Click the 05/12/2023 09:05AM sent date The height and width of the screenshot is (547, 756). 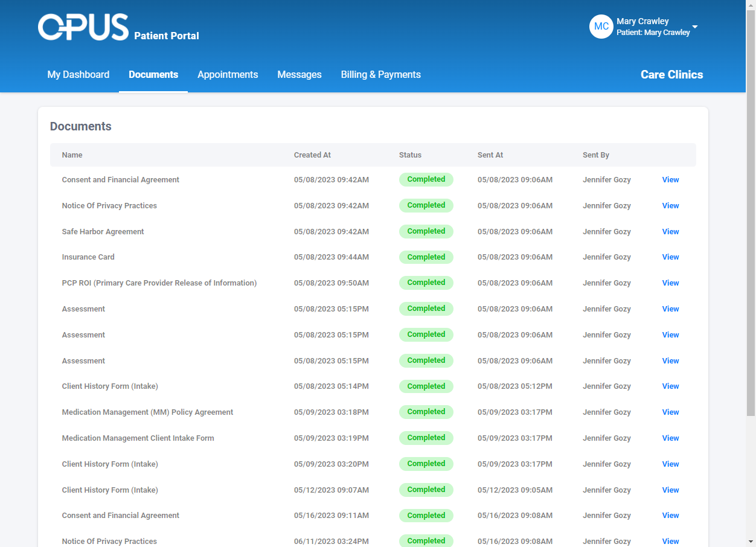(515, 490)
